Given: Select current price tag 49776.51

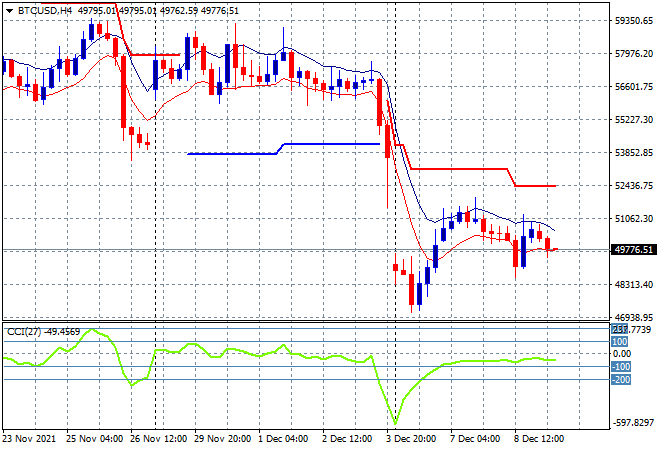Looking at the screenshot, I should point(633,250).
